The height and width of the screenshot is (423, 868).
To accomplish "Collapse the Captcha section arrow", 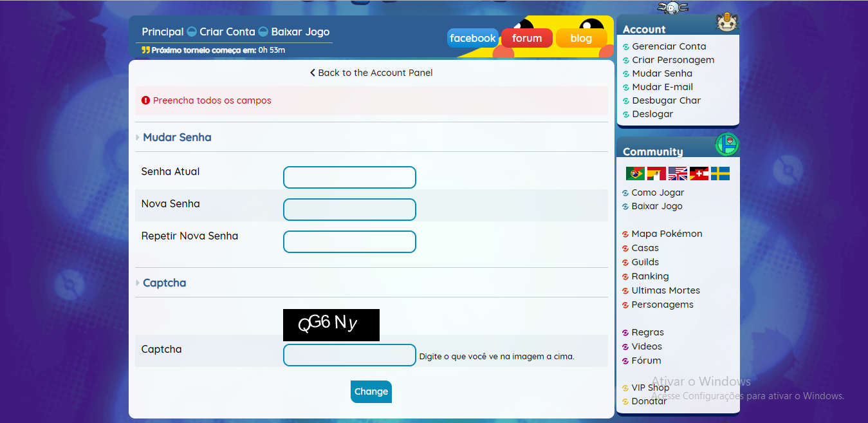I will pyautogui.click(x=138, y=283).
